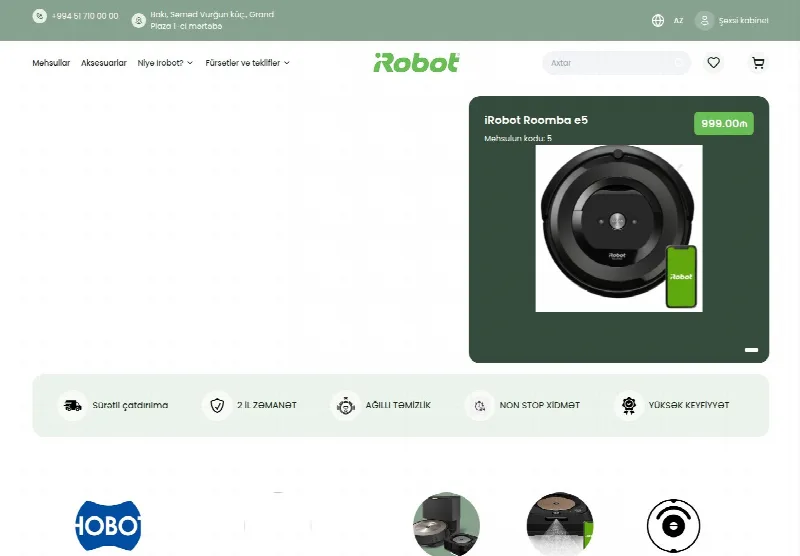Click the 2 İL ZƏMANƏT label

click(266, 406)
